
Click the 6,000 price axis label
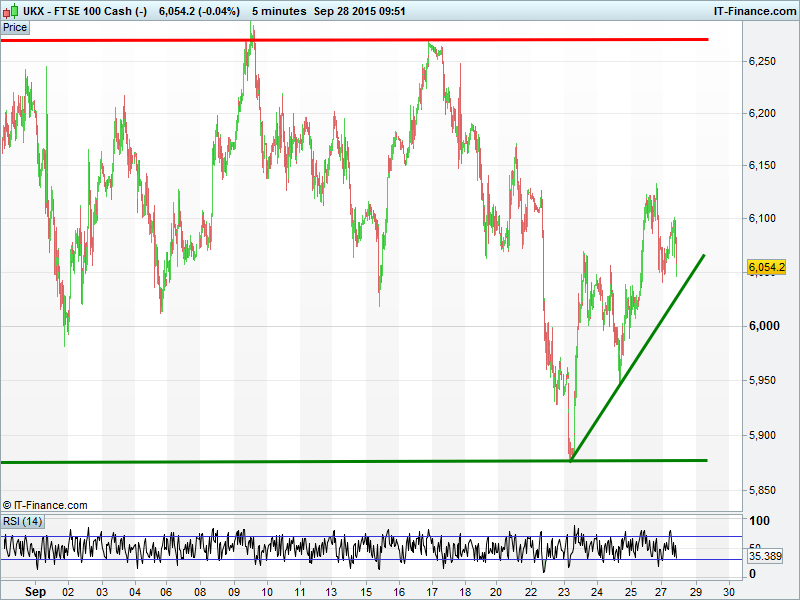764,326
